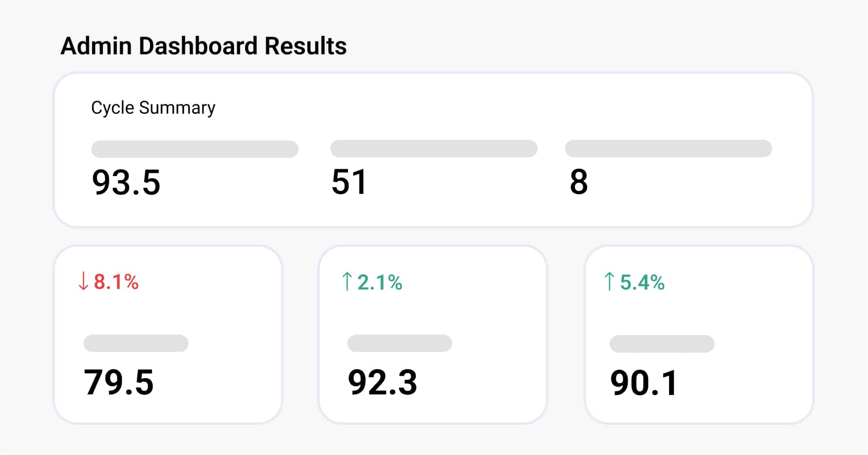The height and width of the screenshot is (455, 868).
Task: Click the Admin Dashboard Results heading
Action: (204, 46)
